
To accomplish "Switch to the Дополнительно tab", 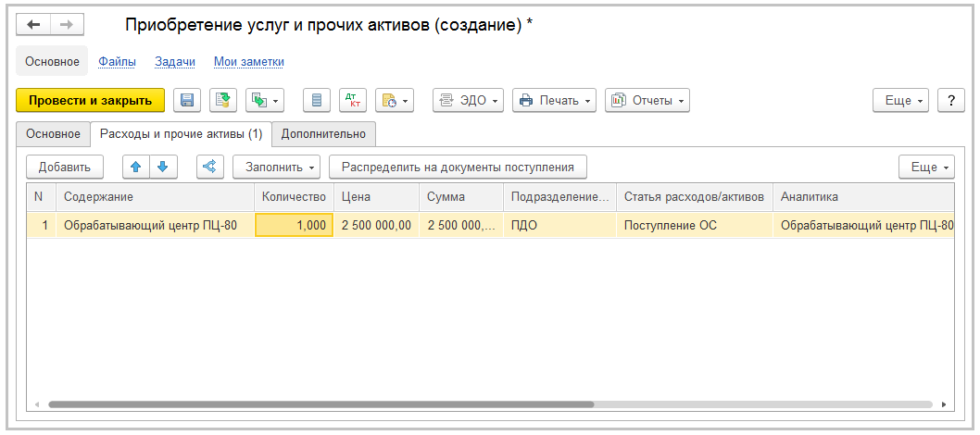I will click(x=324, y=133).
